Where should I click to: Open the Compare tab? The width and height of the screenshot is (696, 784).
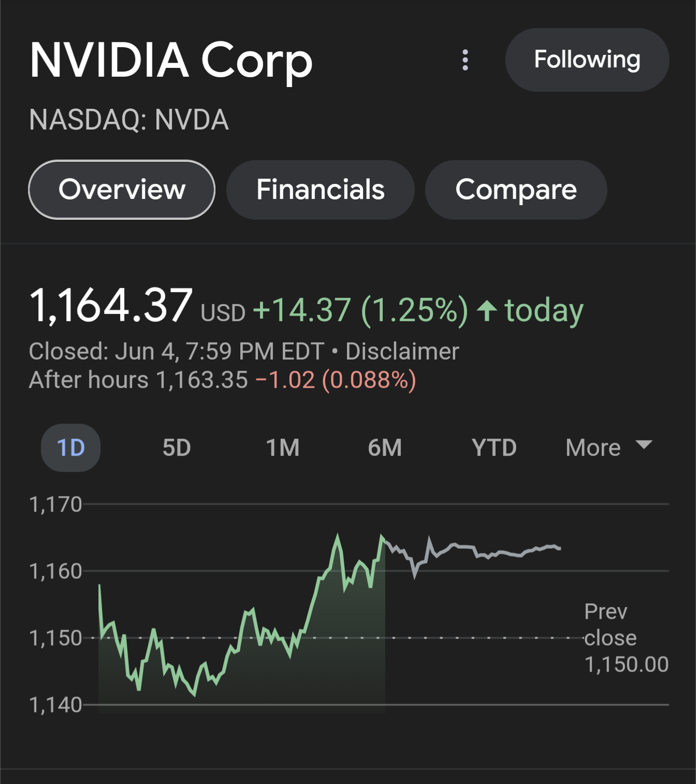516,190
